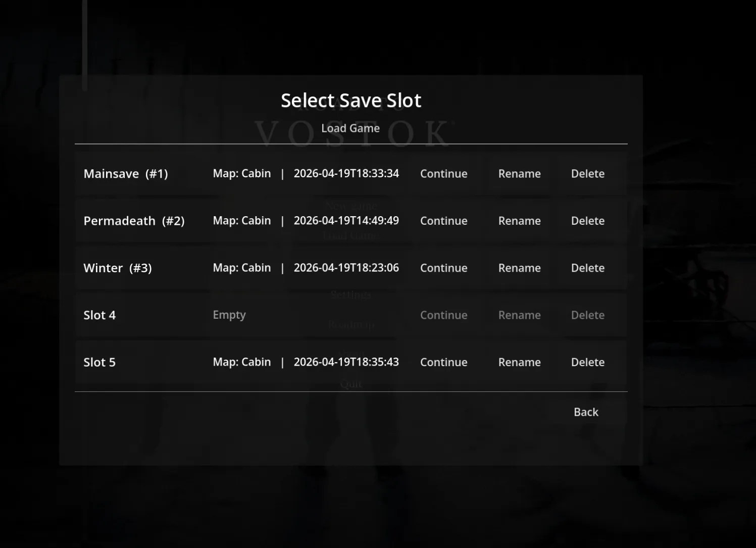Select the empty Slot 4 row

(99, 315)
